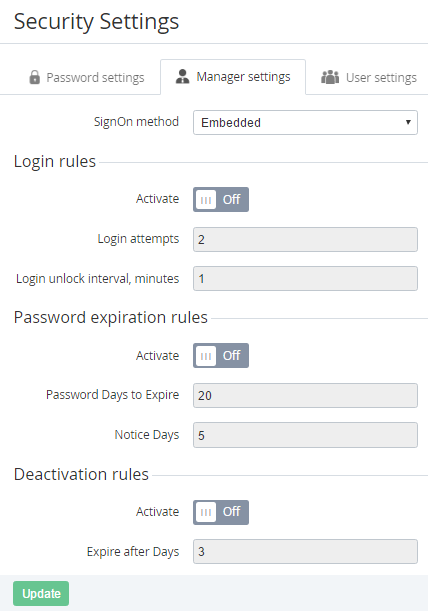Click the padlock icon on Password settings
Screen dimensions: 428x613
34,77
